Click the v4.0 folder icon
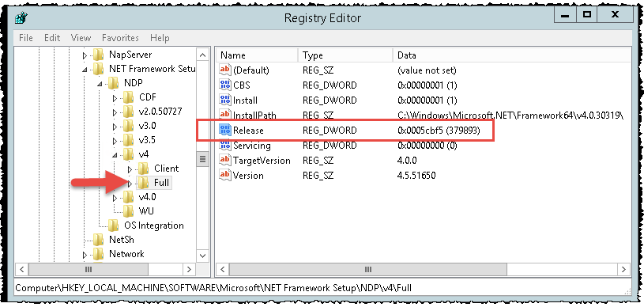 (128, 197)
